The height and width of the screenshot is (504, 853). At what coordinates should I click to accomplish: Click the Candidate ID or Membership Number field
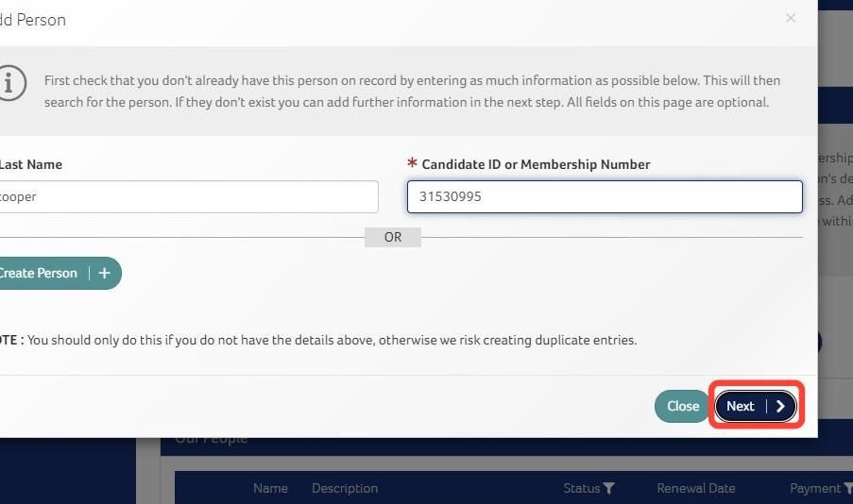click(x=605, y=197)
